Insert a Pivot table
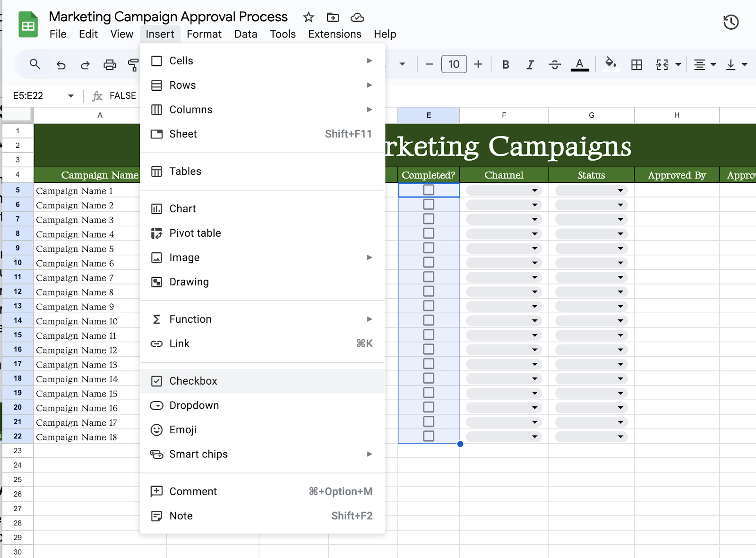756x558 pixels. pyautogui.click(x=262, y=233)
